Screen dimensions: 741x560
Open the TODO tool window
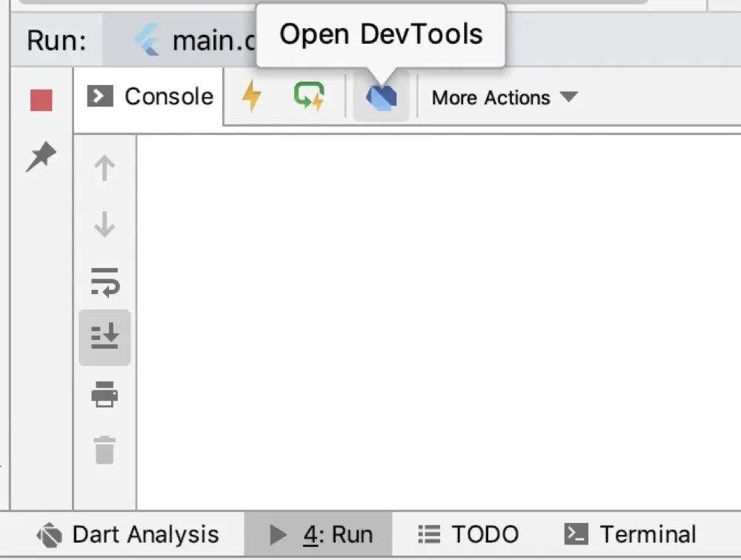coord(468,535)
